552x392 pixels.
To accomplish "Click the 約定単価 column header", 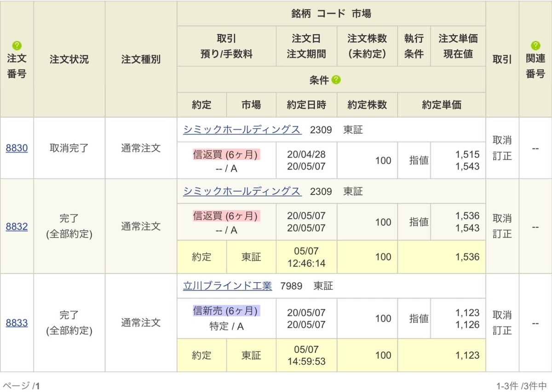I will (x=442, y=105).
